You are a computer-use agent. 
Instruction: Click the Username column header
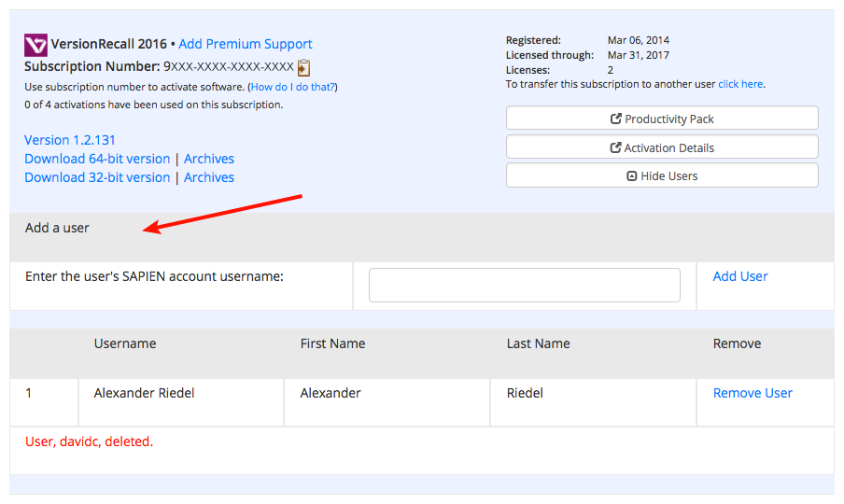(x=125, y=343)
